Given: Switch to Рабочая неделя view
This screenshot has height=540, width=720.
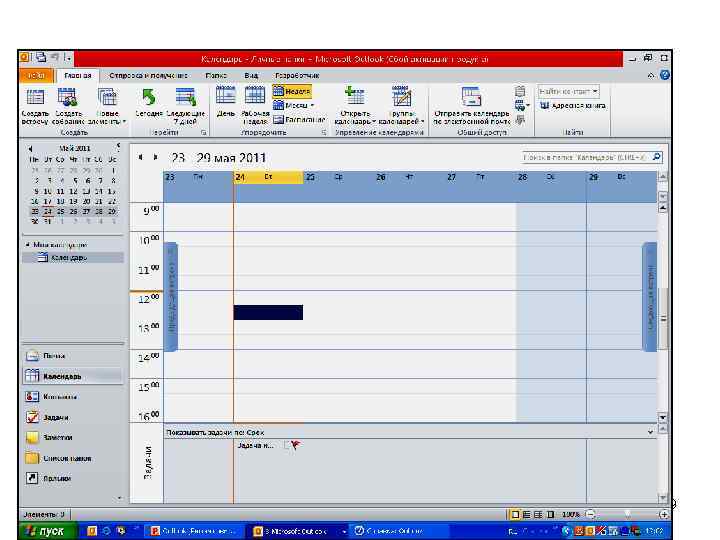Looking at the screenshot, I should click(254, 106).
